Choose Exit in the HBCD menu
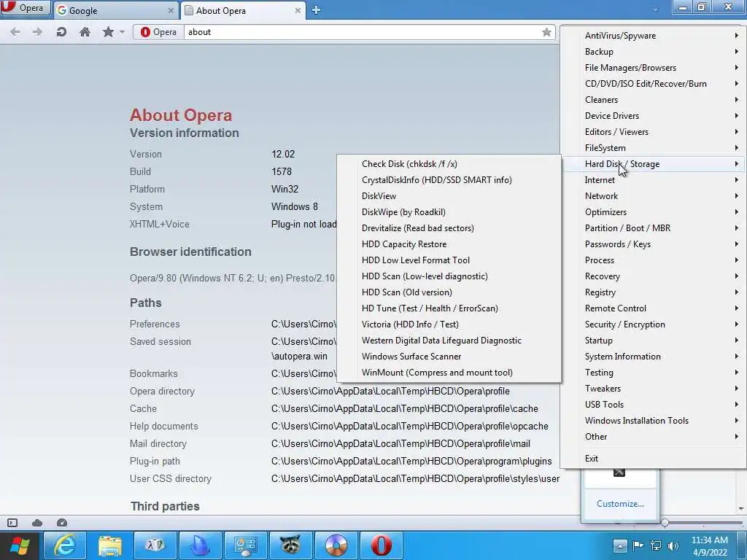The image size is (747, 560). click(x=651, y=459)
